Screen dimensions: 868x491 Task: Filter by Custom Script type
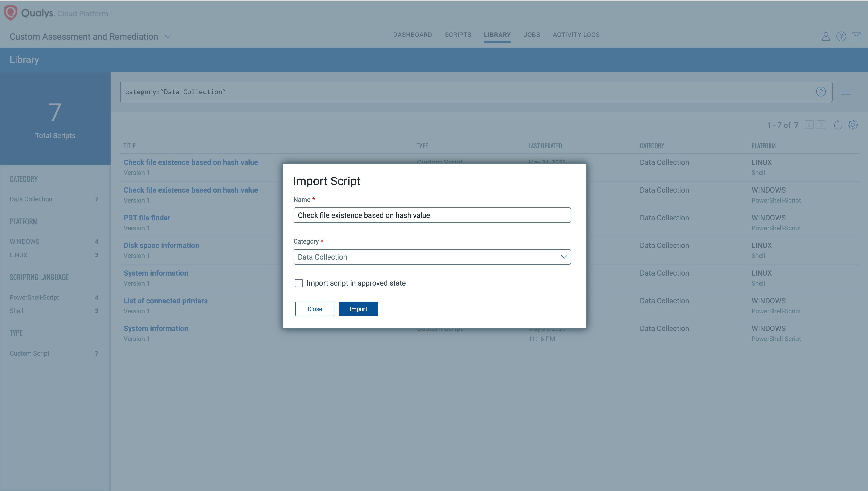(x=30, y=353)
